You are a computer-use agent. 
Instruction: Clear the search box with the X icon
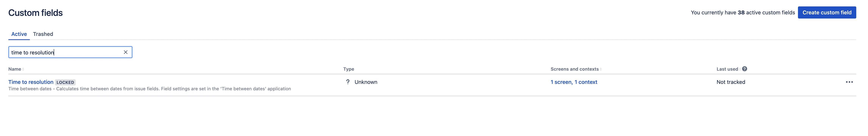(125, 52)
